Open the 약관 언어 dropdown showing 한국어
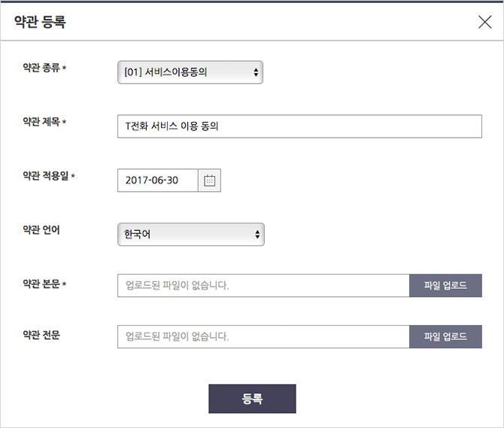The image size is (504, 428). 191,235
